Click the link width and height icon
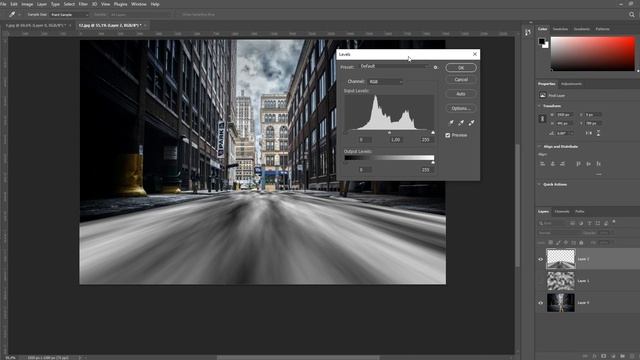The width and height of the screenshot is (640, 360). (542, 119)
